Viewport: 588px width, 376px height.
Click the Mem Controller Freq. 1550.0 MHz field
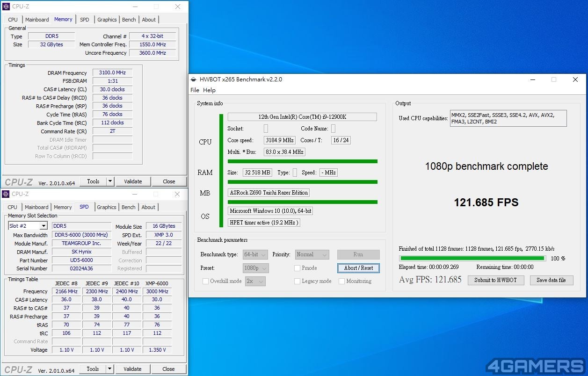152,44
